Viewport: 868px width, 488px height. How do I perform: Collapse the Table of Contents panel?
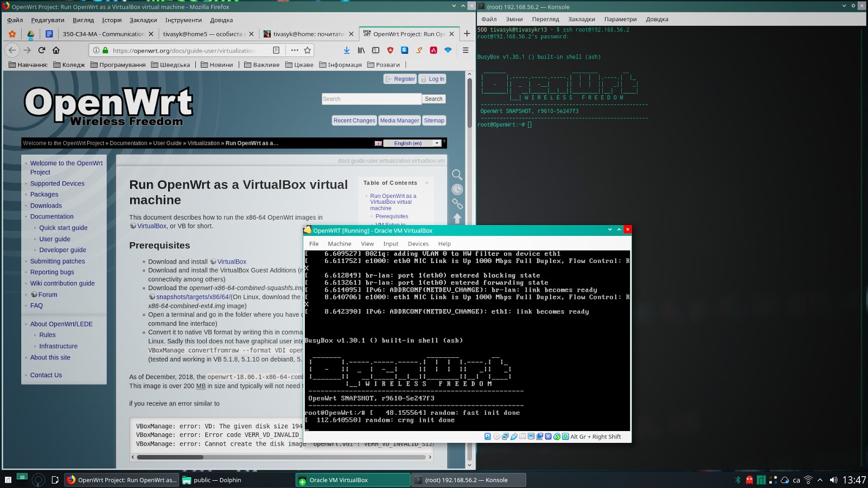point(427,183)
